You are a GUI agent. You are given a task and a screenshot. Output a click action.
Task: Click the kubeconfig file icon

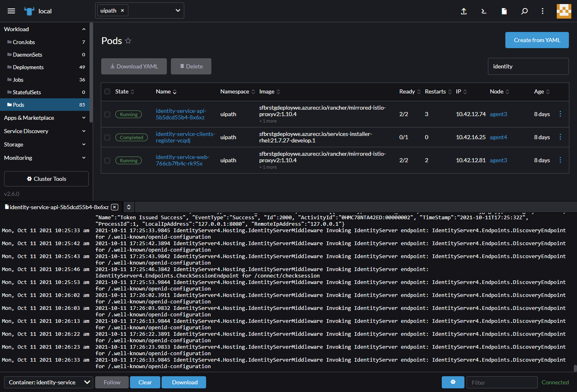tap(504, 11)
